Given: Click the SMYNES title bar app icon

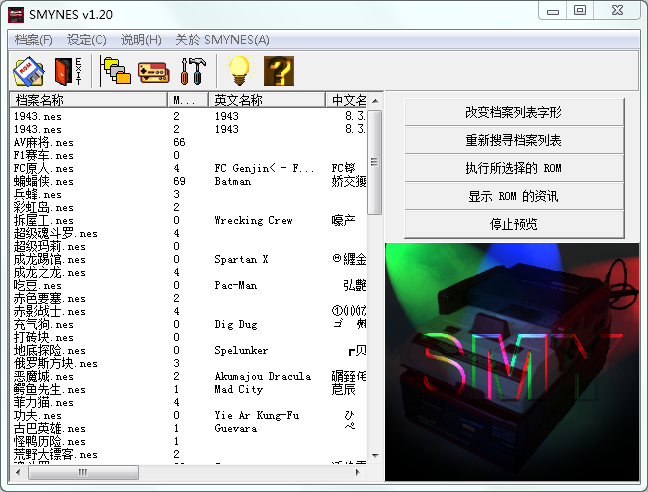Looking at the screenshot, I should pos(17,13).
